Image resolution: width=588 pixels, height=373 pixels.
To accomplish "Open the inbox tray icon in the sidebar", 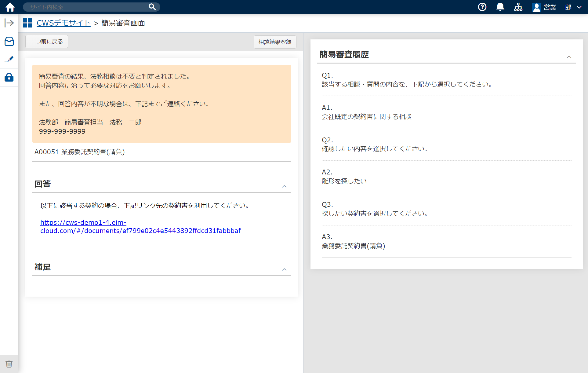I will click(x=9, y=41).
